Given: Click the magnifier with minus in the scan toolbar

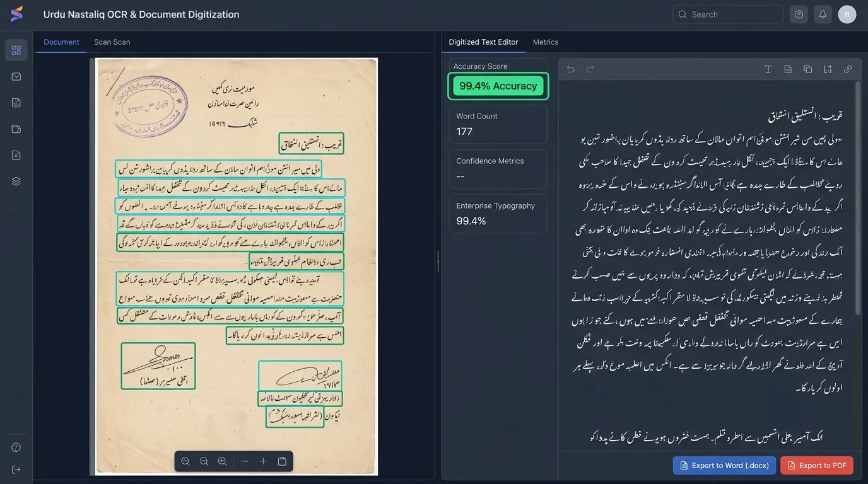Looking at the screenshot, I should (x=204, y=461).
